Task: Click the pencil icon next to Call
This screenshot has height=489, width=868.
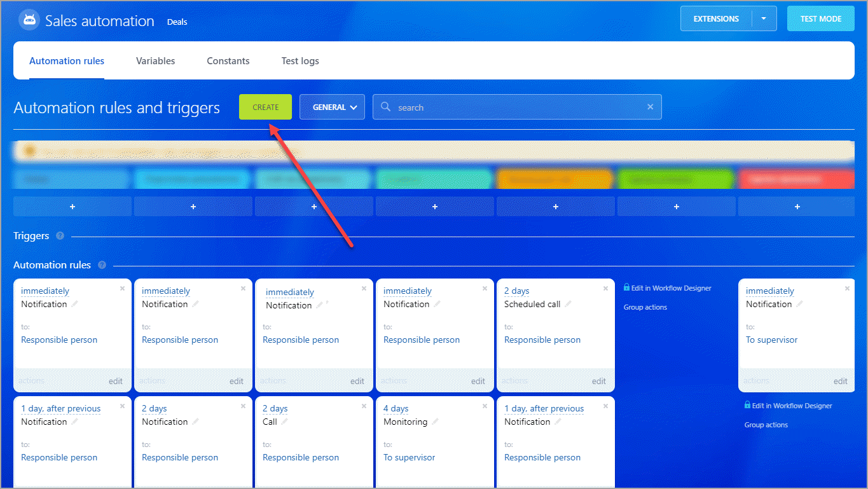Action: (284, 422)
